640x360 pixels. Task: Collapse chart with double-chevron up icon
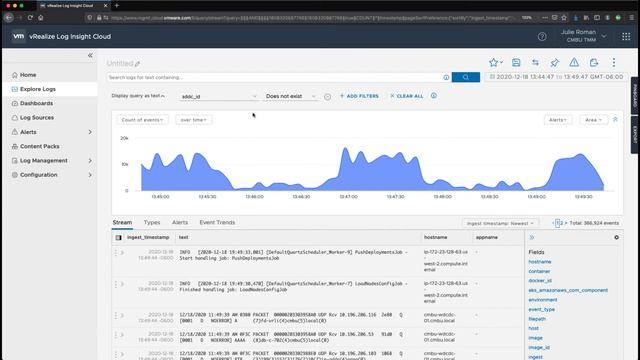click(x=615, y=119)
